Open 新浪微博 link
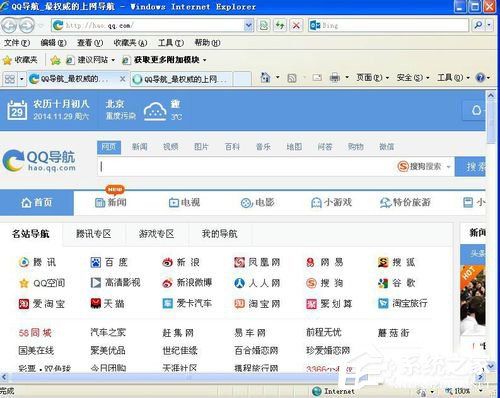Image resolution: width=500 pixels, height=398 pixels. pyautogui.click(x=187, y=283)
